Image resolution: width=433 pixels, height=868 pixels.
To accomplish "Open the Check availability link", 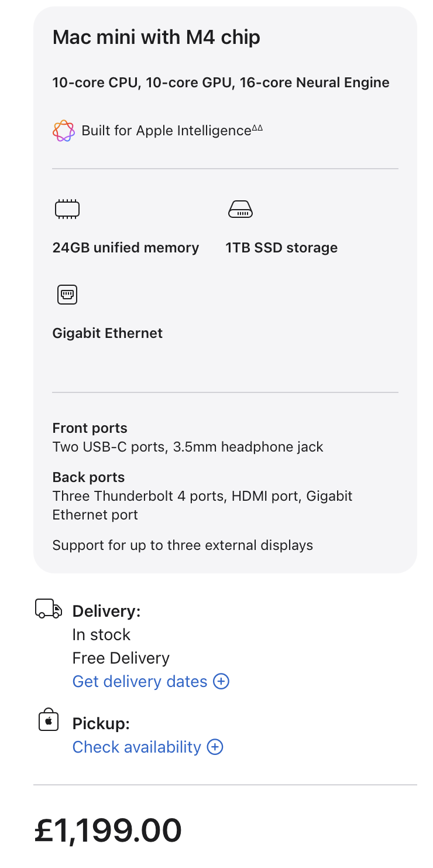I will coord(136,747).
